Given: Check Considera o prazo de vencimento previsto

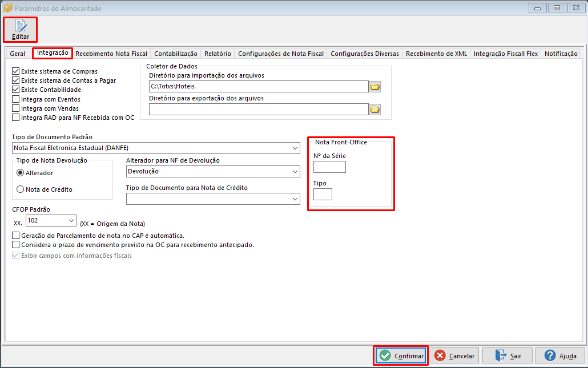Looking at the screenshot, I should click(16, 245).
